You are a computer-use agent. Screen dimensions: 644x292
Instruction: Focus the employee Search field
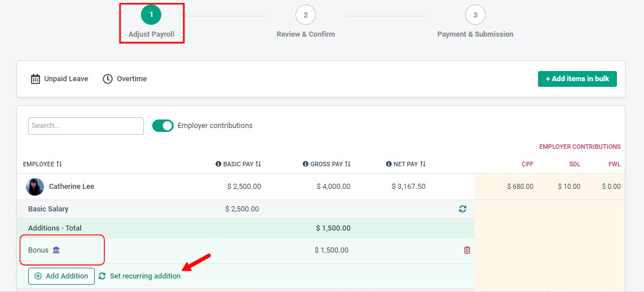(x=86, y=126)
